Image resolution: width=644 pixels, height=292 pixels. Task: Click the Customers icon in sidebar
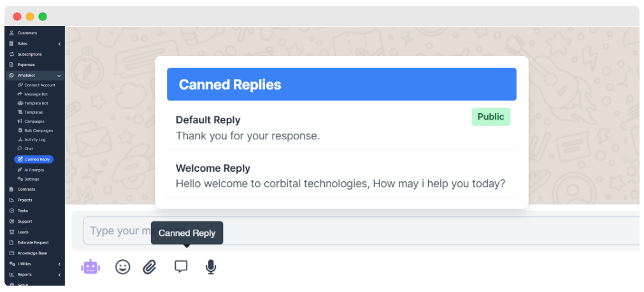tap(11, 32)
